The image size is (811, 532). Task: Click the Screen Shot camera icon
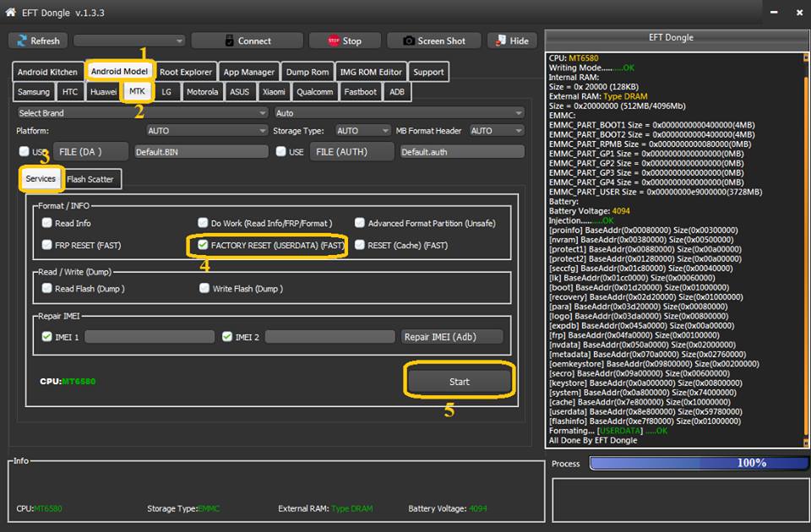409,41
